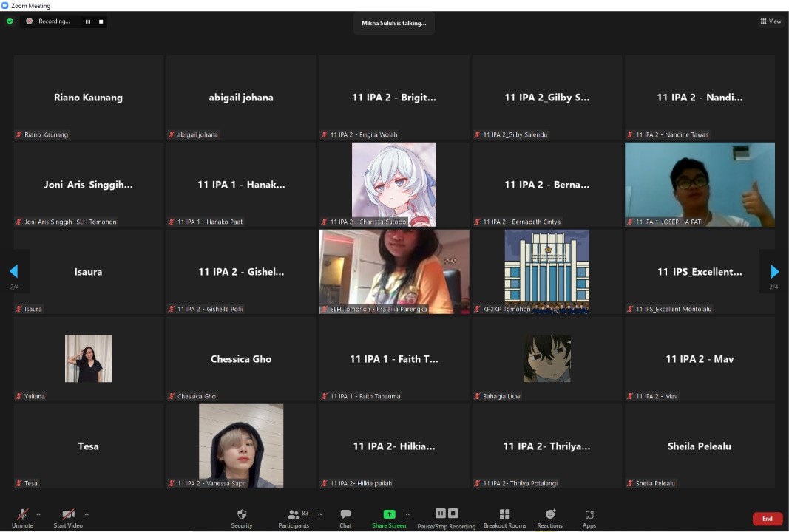Open the Chat panel
789x532 pixels.
point(345,514)
